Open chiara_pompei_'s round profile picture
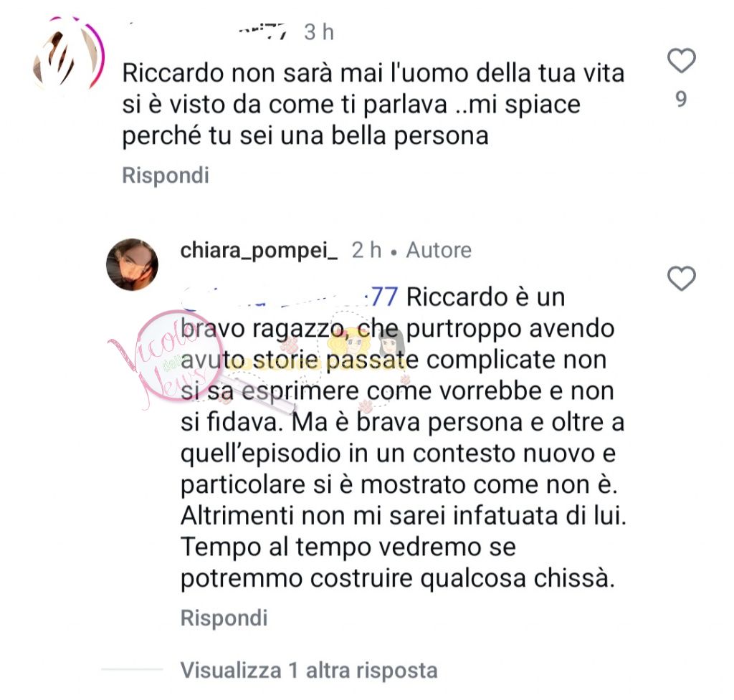The width and height of the screenshot is (734, 700). tap(133, 264)
